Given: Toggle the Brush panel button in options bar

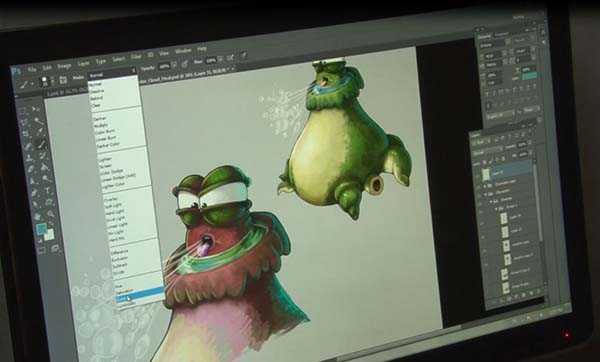Looking at the screenshot, I should [64, 80].
